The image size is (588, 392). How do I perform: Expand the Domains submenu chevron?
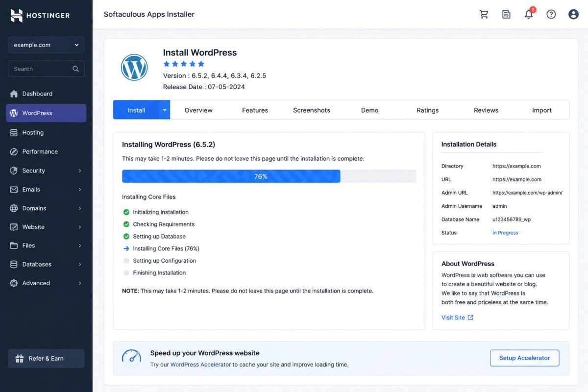(x=80, y=208)
